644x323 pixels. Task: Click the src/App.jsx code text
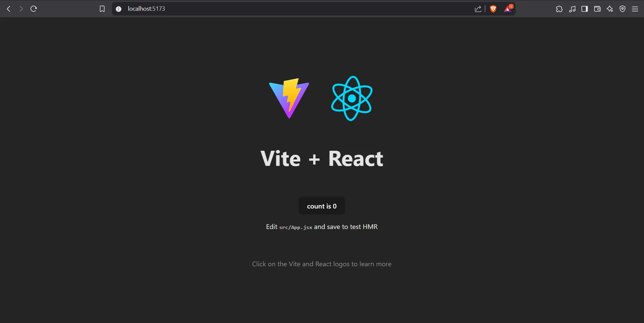pos(296,227)
